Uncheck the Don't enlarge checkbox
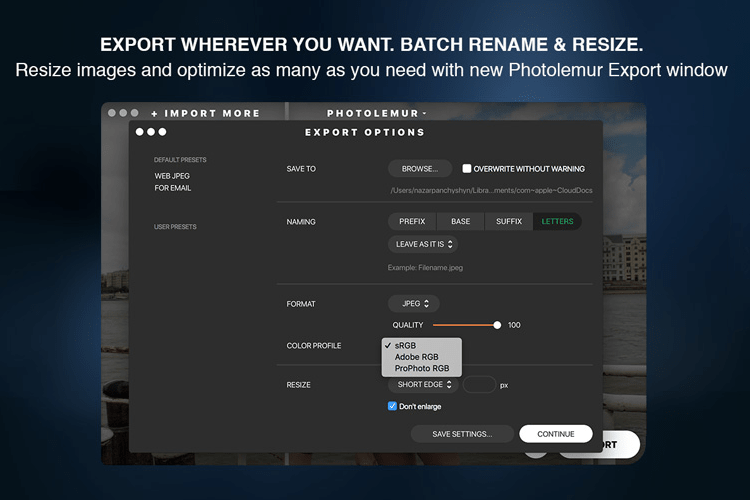The width and height of the screenshot is (750, 500). [392, 406]
